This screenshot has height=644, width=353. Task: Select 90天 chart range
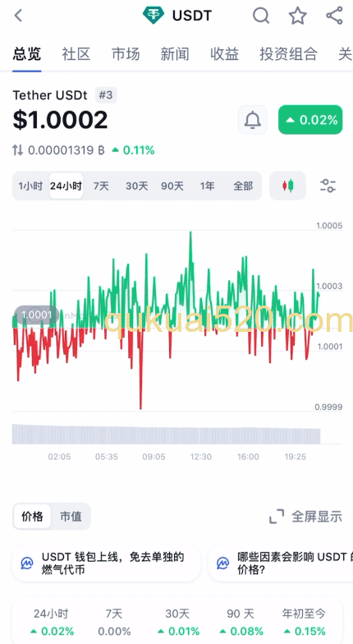pos(172,186)
